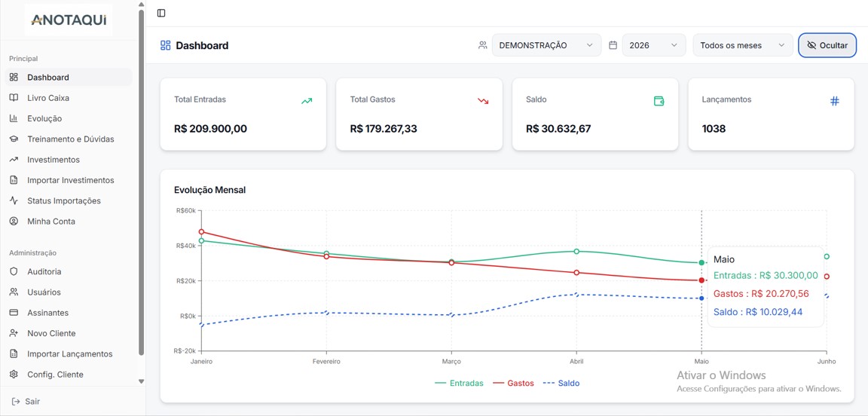Screen dimensions: 868x416
Task: Click the ANOTAQUI logo
Action: (x=69, y=20)
